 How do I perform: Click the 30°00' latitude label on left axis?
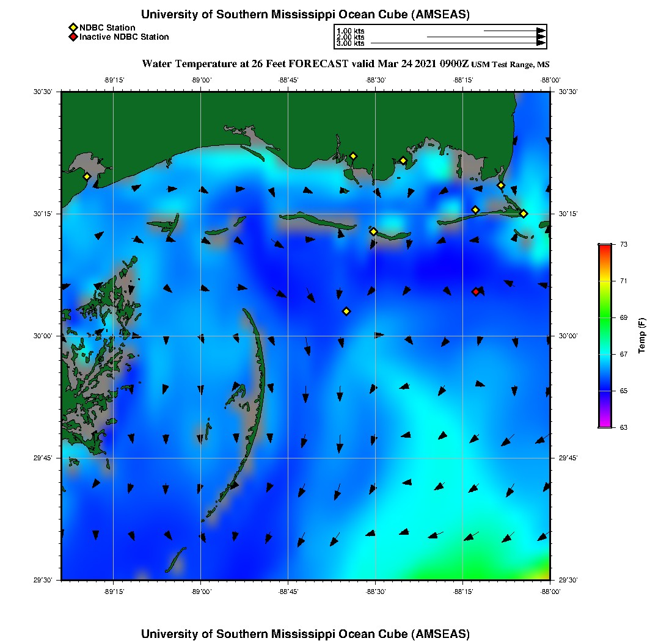pyautogui.click(x=48, y=336)
